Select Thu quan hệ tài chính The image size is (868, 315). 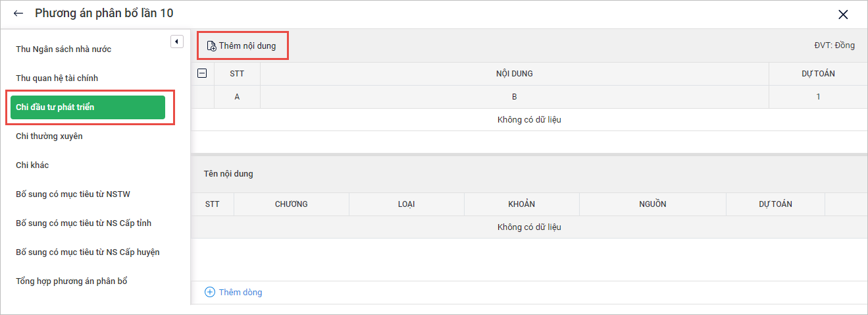(57, 78)
